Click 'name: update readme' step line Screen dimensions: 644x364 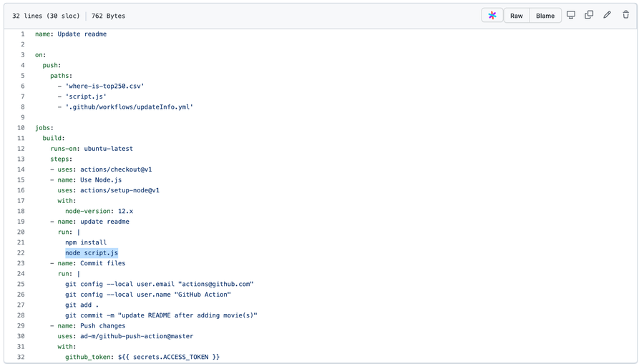point(93,222)
